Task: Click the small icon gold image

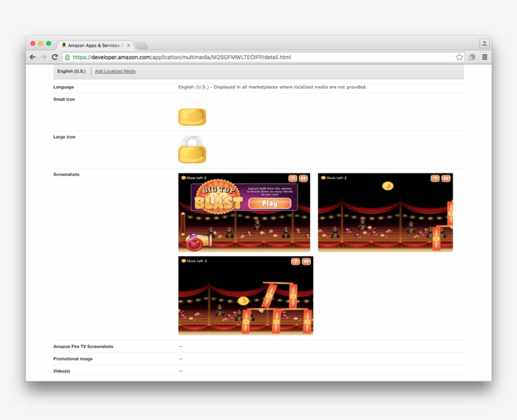Action: 192,117
